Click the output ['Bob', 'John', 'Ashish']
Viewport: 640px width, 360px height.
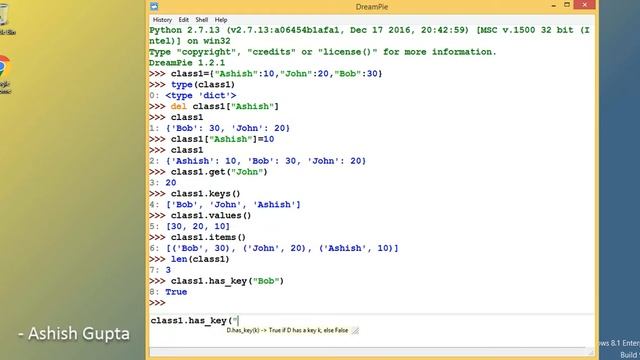[x=233, y=204]
